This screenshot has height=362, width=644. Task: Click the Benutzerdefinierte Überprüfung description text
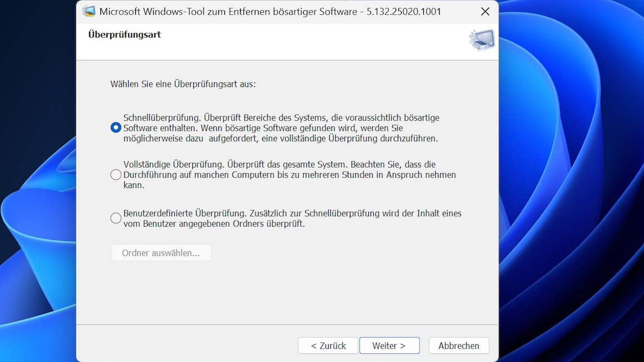[292, 218]
